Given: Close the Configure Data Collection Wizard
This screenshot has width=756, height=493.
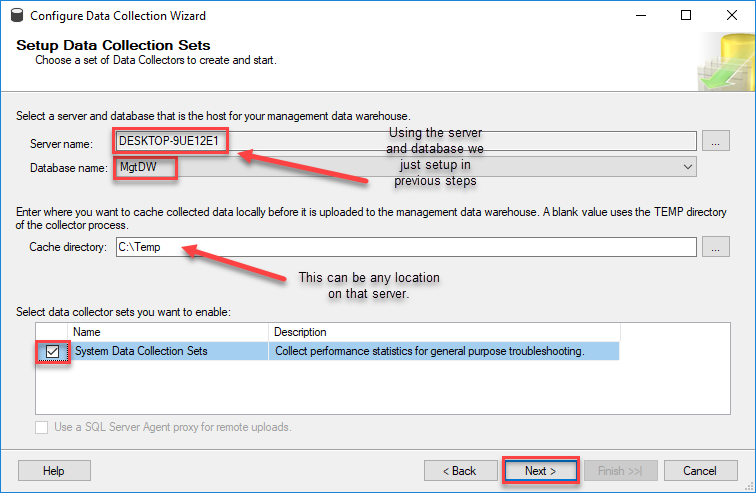Looking at the screenshot, I should (x=731, y=15).
